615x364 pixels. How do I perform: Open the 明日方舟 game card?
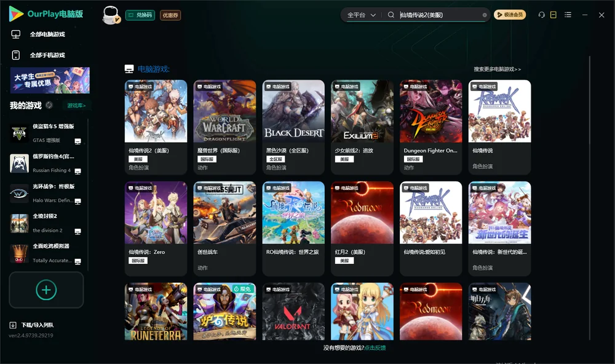pyautogui.click(x=499, y=312)
